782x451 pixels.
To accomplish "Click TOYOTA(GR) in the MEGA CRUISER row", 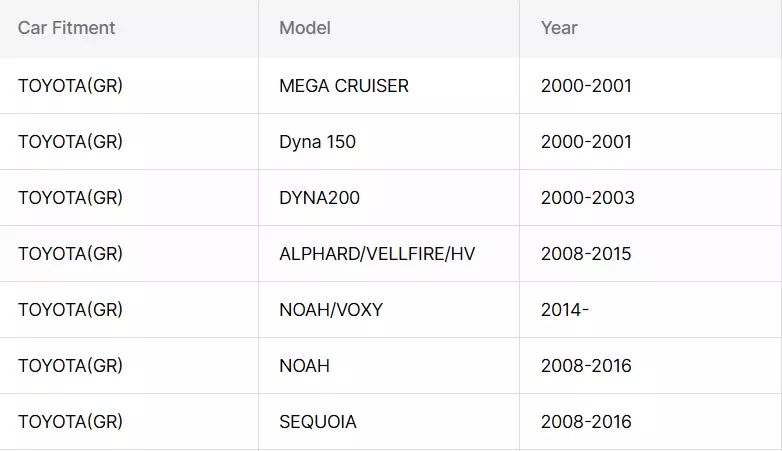I will pos(70,86).
